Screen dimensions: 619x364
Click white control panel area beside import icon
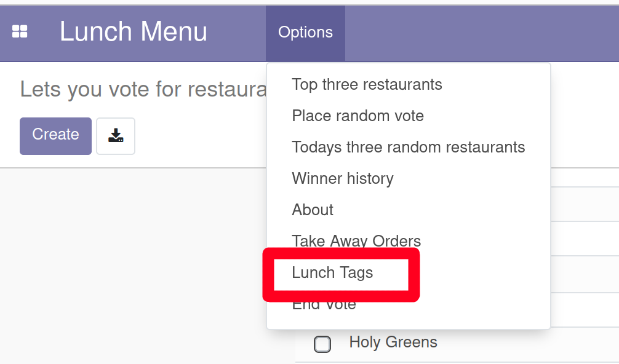pyautogui.click(x=197, y=136)
